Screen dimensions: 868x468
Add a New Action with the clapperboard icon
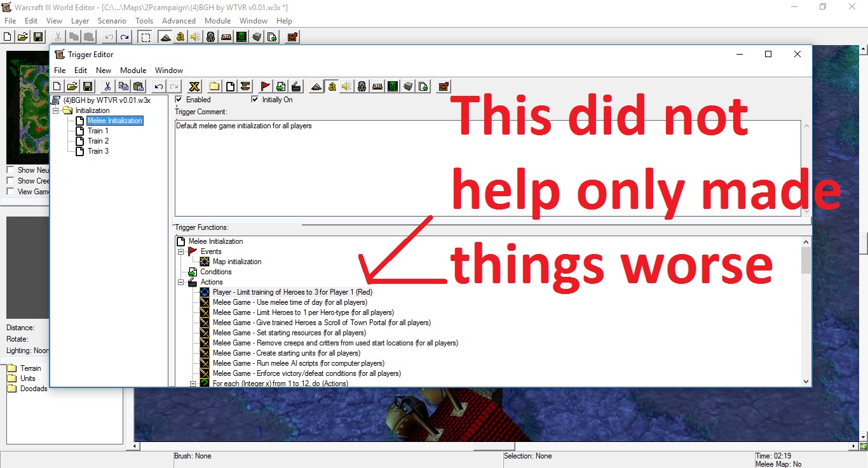pos(296,86)
